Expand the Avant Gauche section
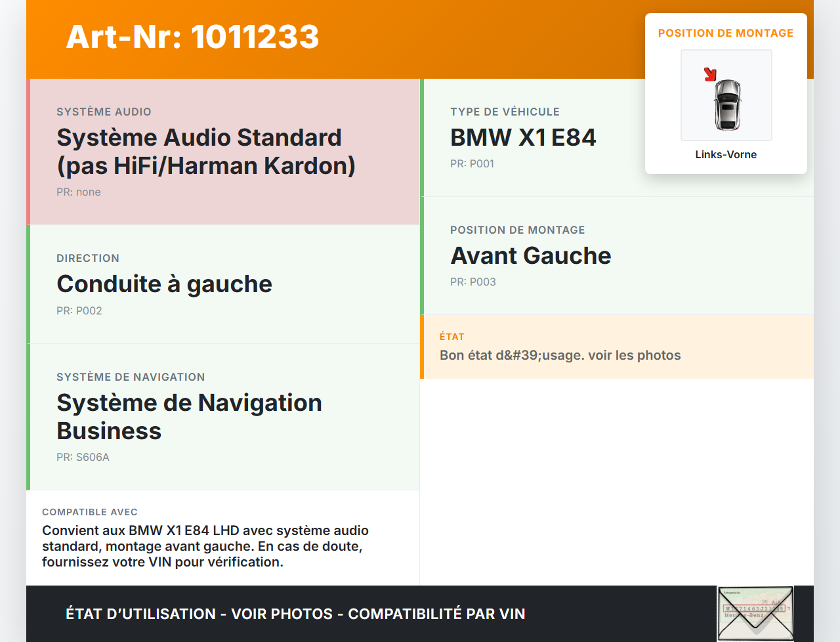840x642 pixels. click(530, 255)
